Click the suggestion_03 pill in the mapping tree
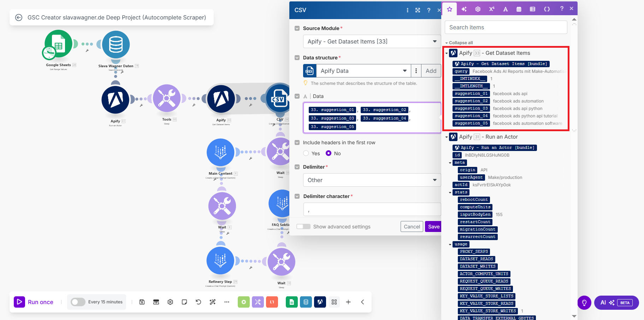 point(471,109)
